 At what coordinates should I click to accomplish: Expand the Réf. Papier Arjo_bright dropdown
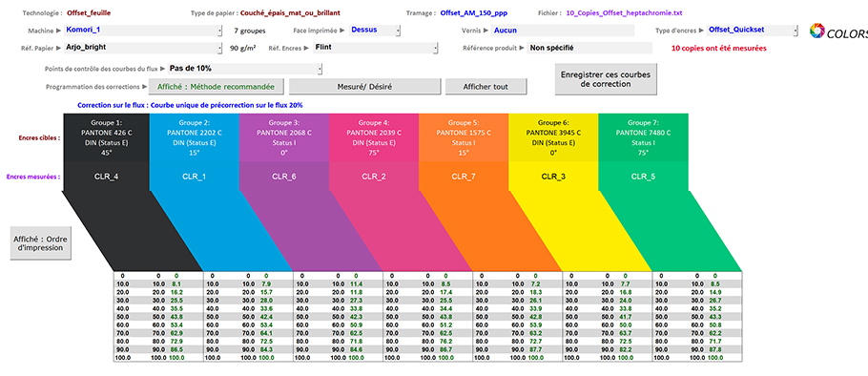(219, 48)
